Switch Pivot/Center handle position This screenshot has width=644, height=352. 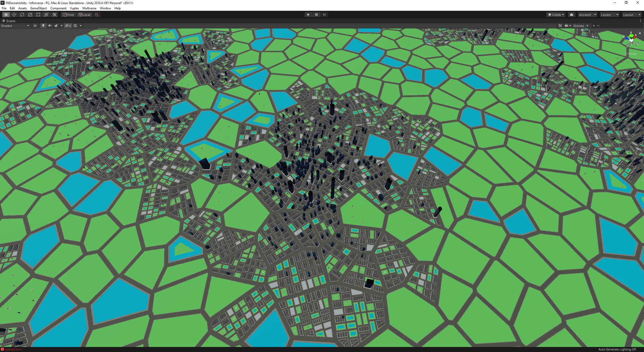click(x=68, y=15)
